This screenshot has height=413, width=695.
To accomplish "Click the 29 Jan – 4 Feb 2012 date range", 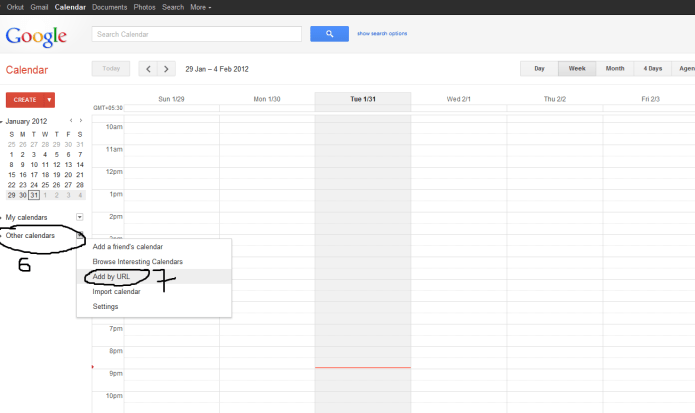I will (217, 69).
